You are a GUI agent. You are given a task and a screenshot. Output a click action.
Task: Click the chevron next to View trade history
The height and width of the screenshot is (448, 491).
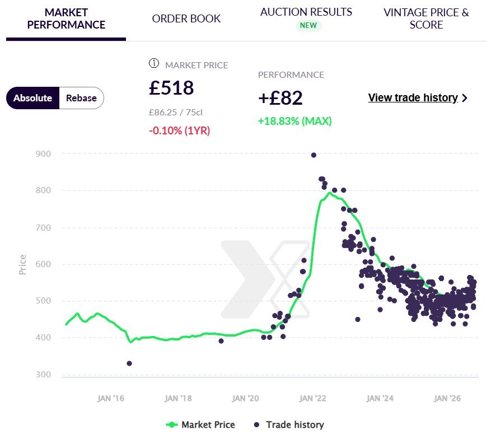(465, 98)
